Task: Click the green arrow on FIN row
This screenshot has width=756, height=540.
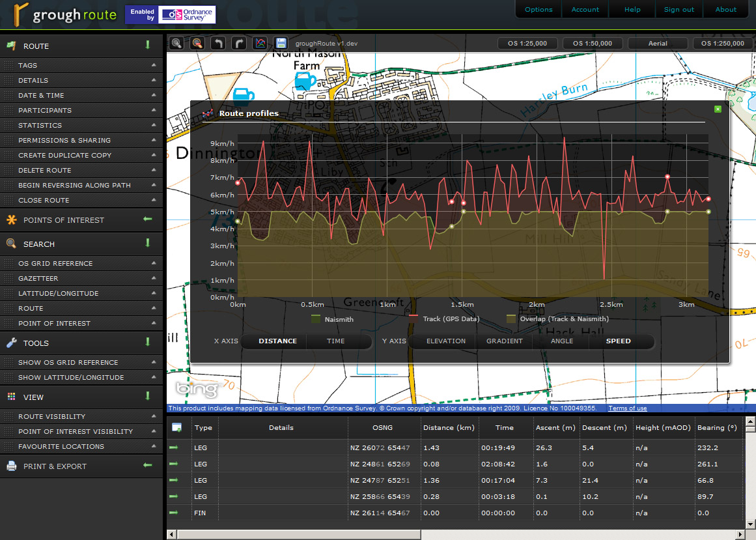Action: (x=174, y=513)
